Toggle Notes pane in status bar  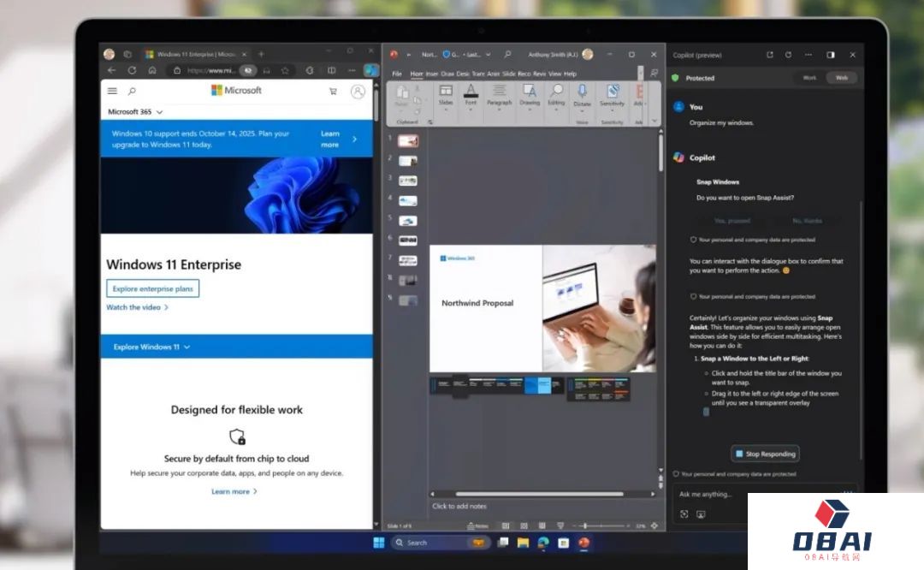478,525
